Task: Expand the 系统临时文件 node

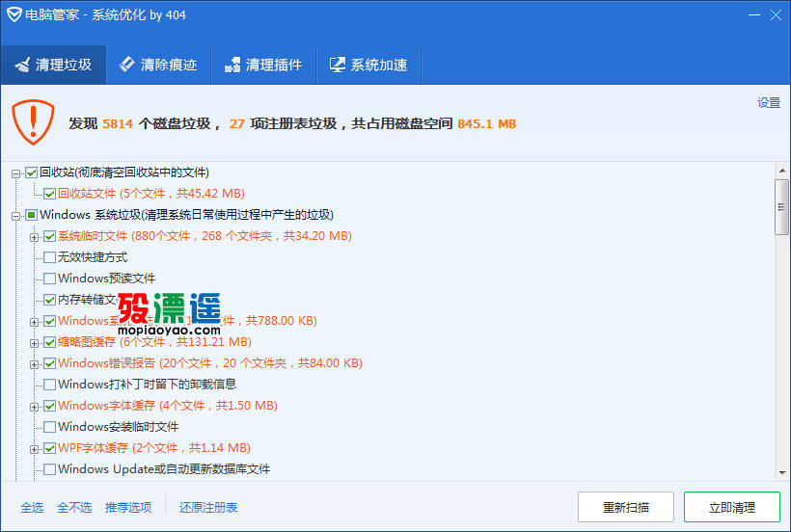Action: pyautogui.click(x=34, y=237)
